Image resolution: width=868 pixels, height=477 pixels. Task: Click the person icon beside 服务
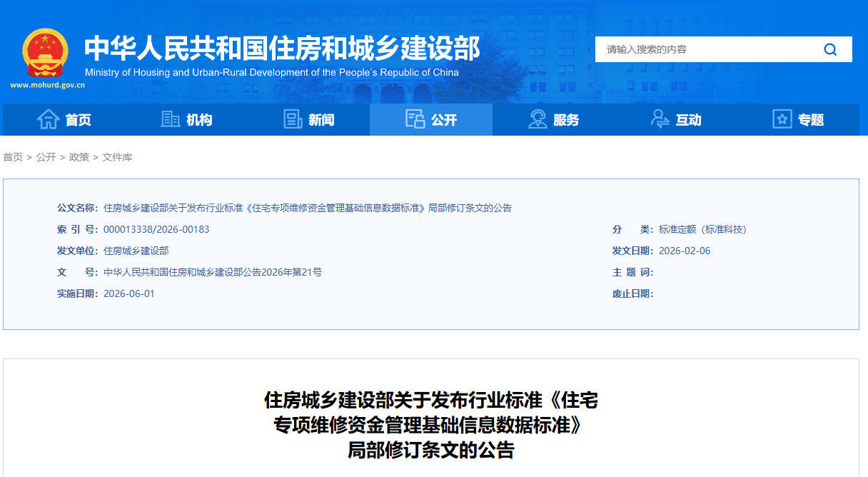[537, 119]
